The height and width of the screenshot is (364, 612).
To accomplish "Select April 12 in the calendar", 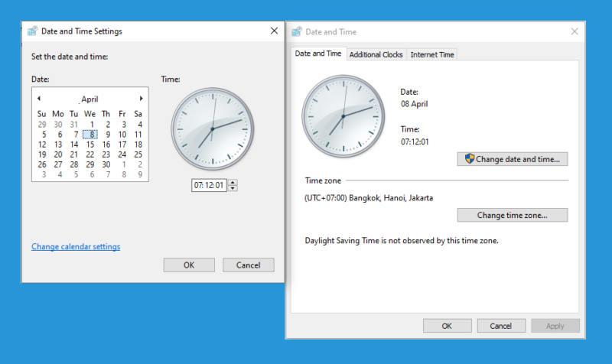I will [42, 145].
